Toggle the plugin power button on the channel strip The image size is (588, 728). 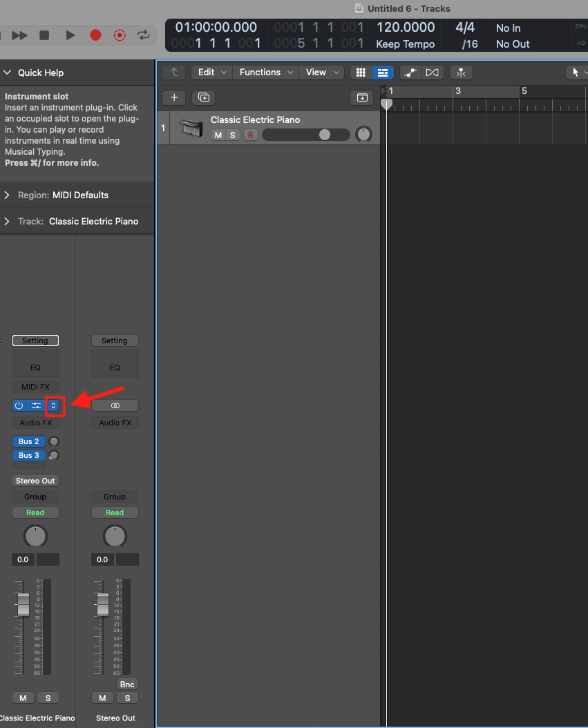pos(18,405)
